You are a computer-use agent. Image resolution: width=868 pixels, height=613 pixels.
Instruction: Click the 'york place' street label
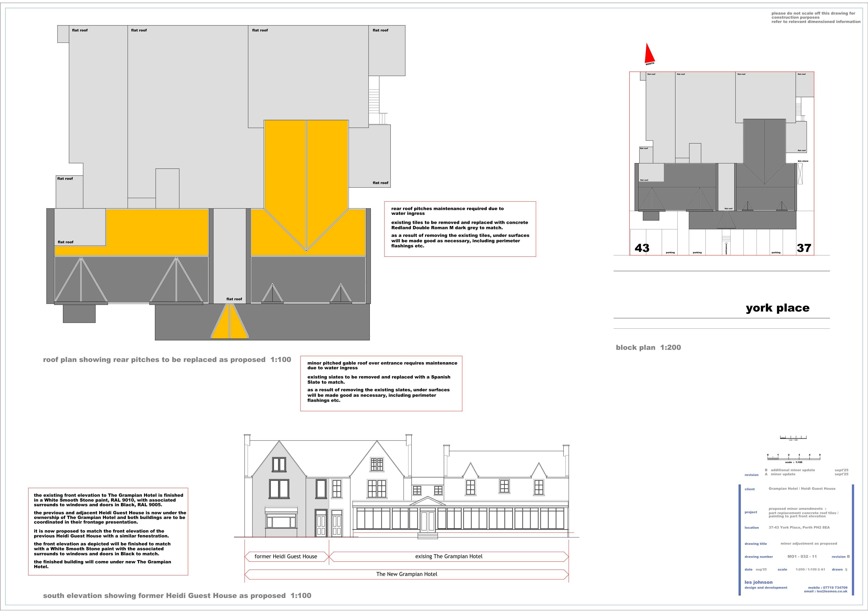click(778, 308)
